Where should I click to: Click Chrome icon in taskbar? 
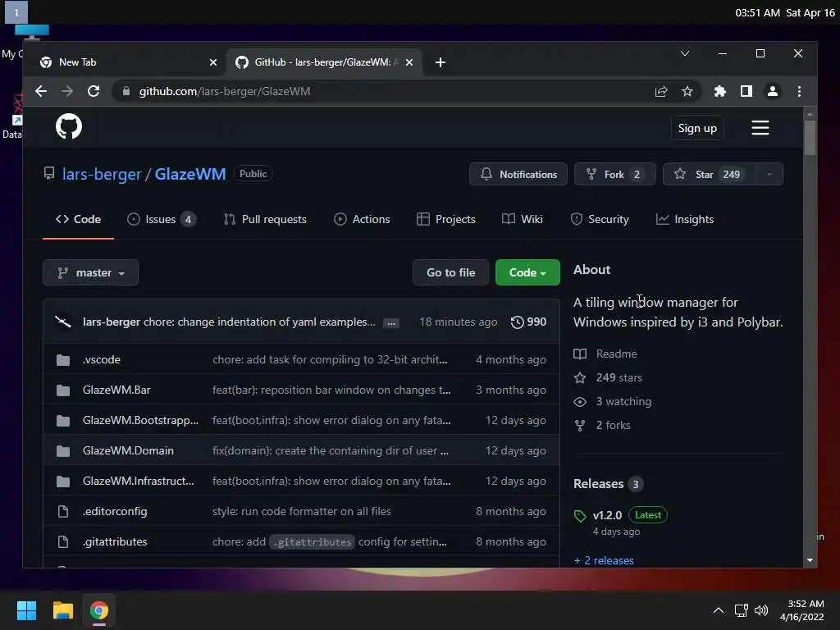pyautogui.click(x=99, y=610)
